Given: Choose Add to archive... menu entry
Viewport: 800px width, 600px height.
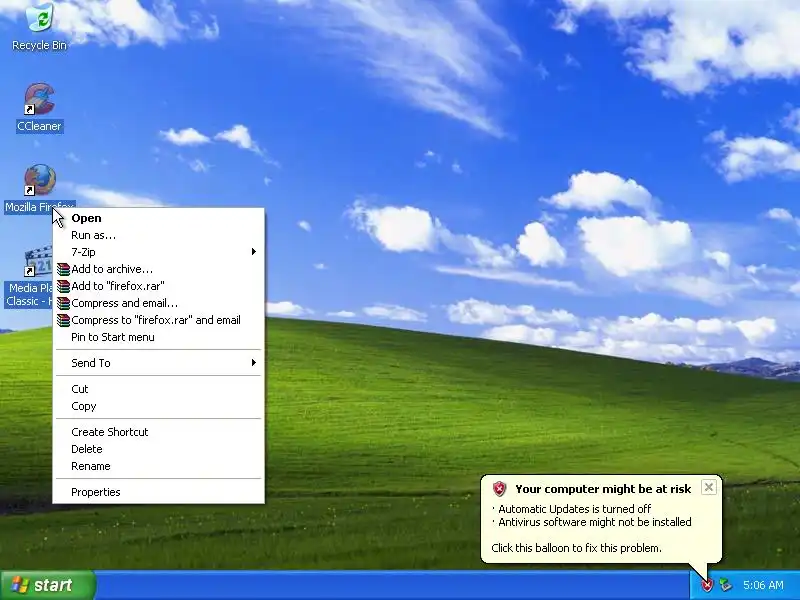Looking at the screenshot, I should [x=159, y=269].
